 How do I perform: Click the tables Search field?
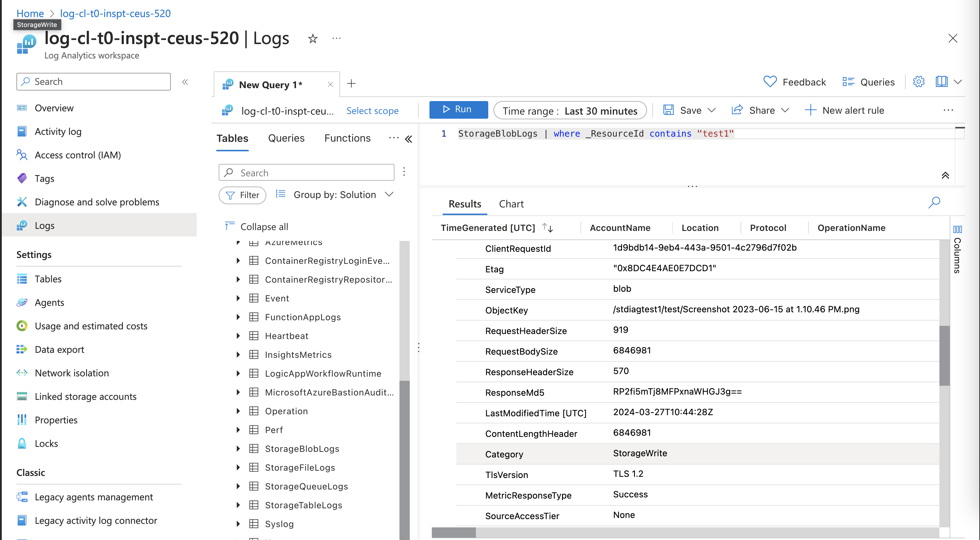click(x=306, y=173)
